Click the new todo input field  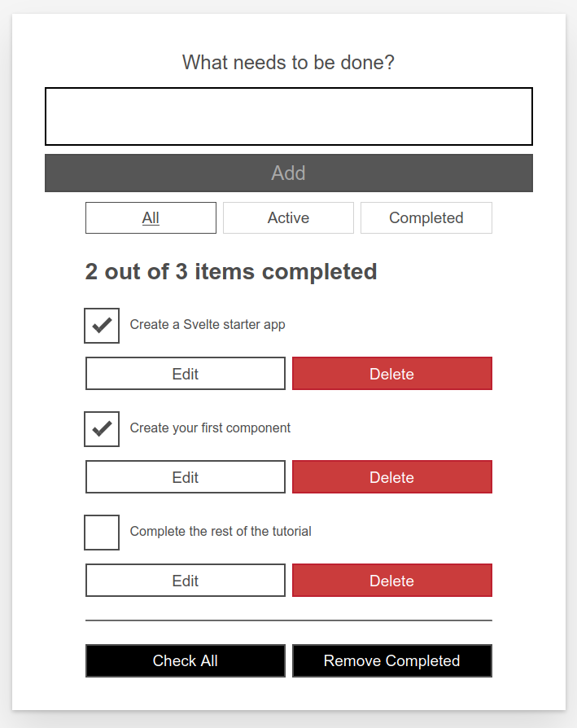[x=288, y=116]
